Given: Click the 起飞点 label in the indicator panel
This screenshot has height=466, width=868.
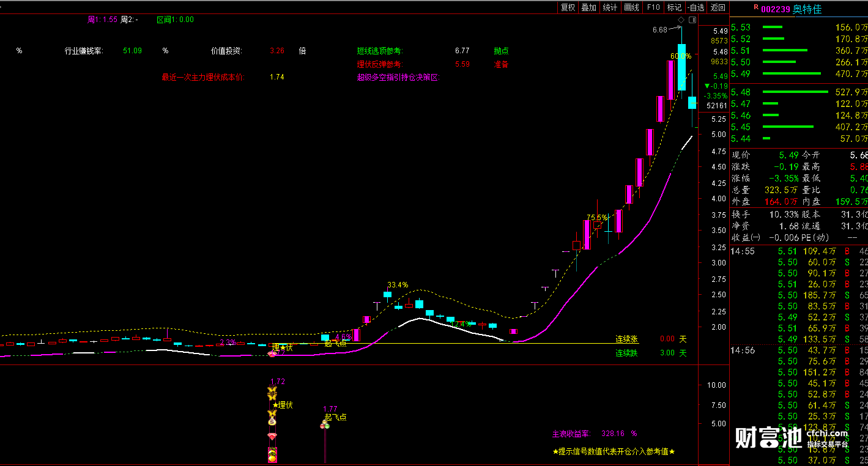Looking at the screenshot, I should [336, 417].
